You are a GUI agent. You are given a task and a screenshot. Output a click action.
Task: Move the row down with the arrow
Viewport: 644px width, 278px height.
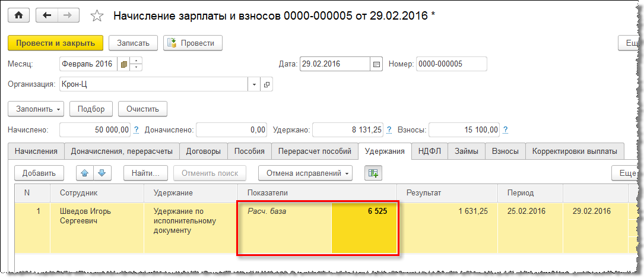(x=102, y=173)
